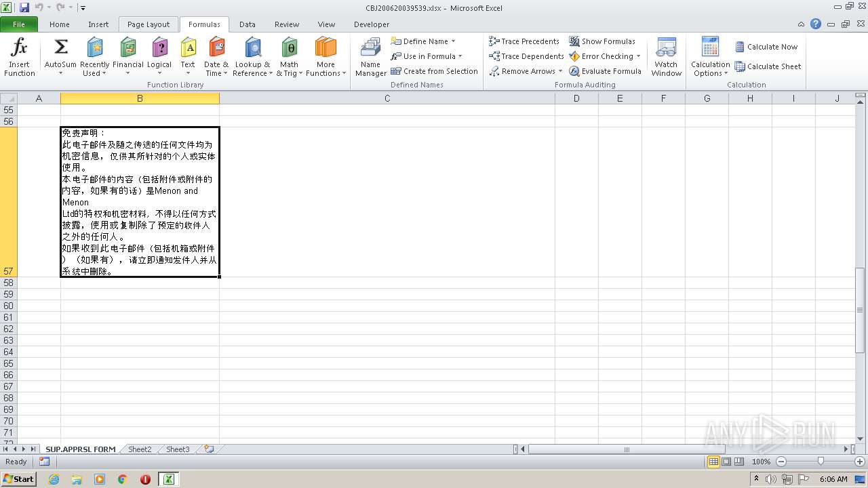
Task: Switch to Page Break Preview
Action: click(738, 462)
